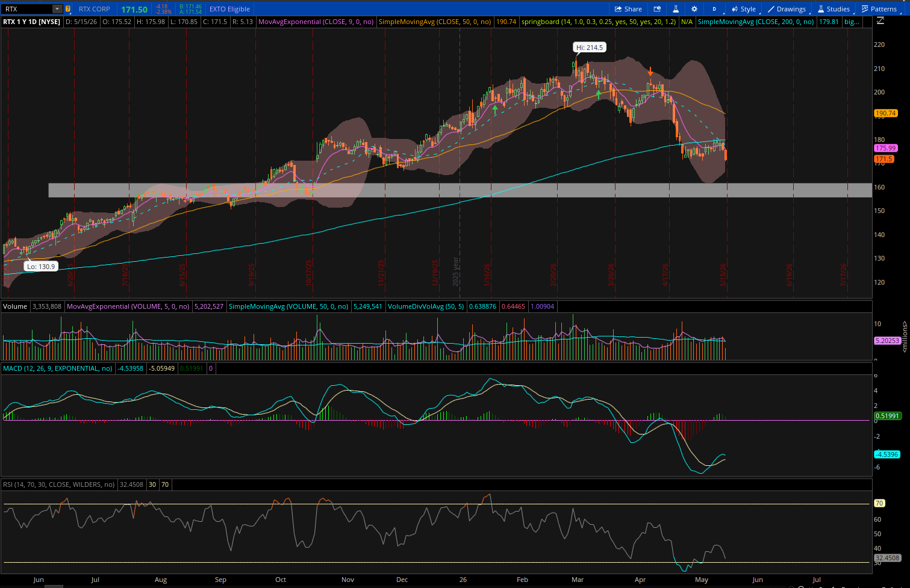The image size is (910, 588).
Task: Click MovAvgExponential (VOLUME, 5, 0, no) label
Action: click(128, 306)
